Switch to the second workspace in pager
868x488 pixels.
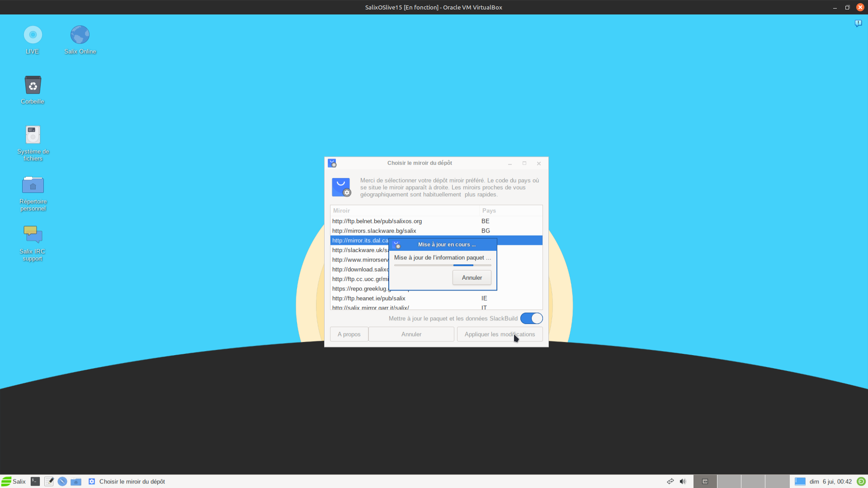(729, 481)
